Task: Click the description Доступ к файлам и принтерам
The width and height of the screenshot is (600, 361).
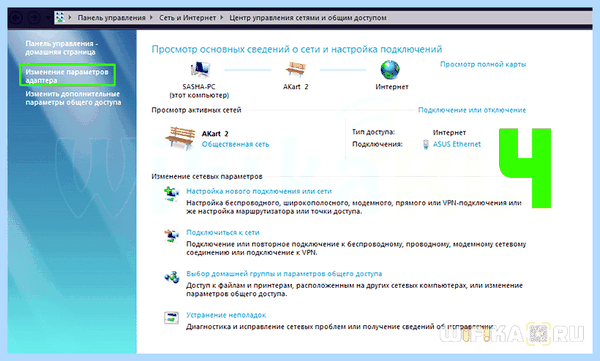Action: pos(354,290)
